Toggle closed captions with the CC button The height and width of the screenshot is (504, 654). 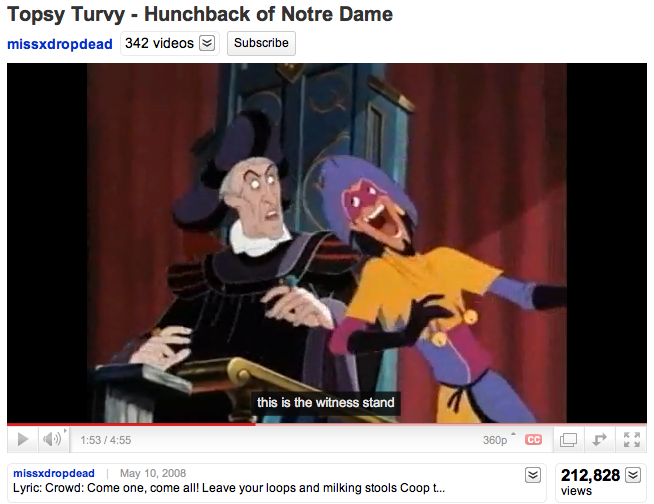pos(533,440)
